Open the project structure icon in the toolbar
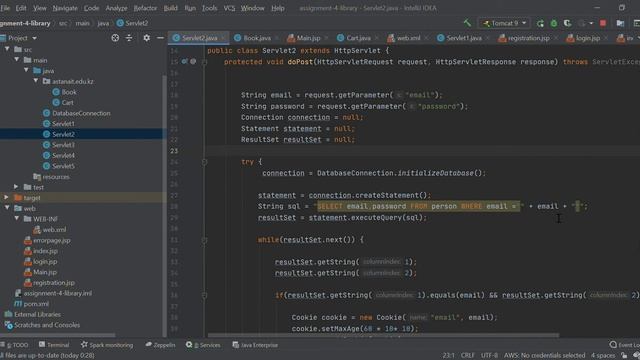 pos(620,23)
